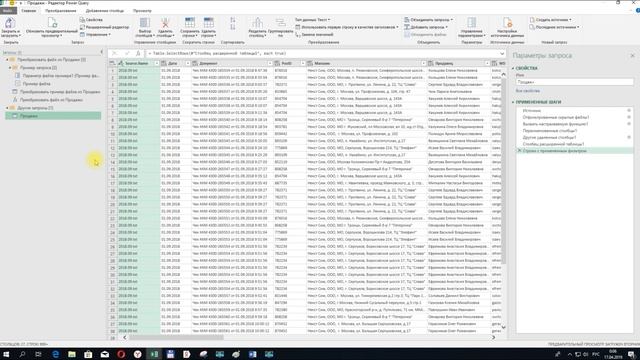
Task: Collapse the Other Queries group folder
Action: (x=7, y=108)
